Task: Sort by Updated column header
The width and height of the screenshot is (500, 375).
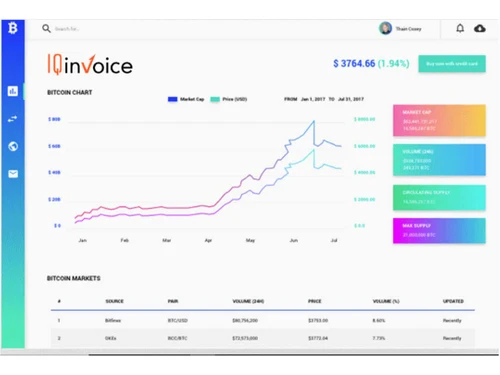Action: point(453,301)
